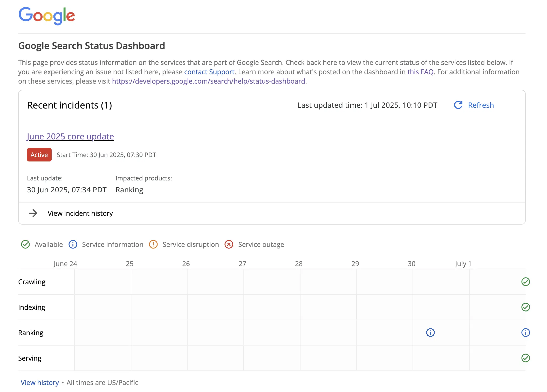Expand the incident history with the arrow
Screen dimensions: 547x392
[33, 213]
